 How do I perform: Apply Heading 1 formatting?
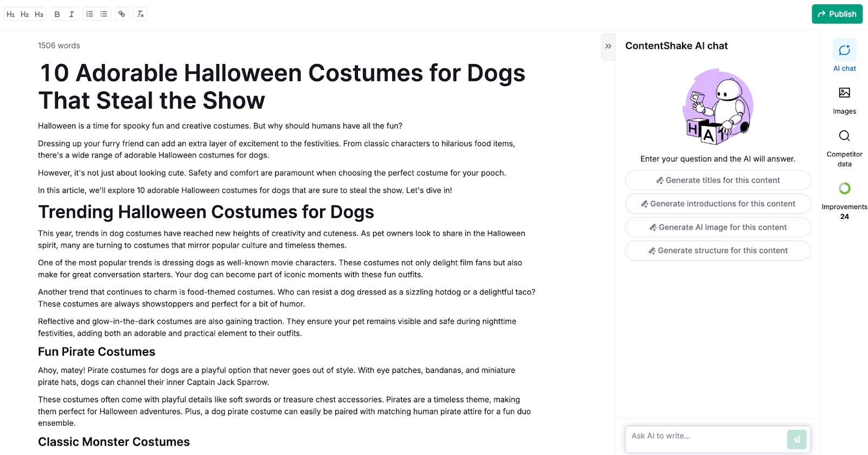click(x=11, y=14)
